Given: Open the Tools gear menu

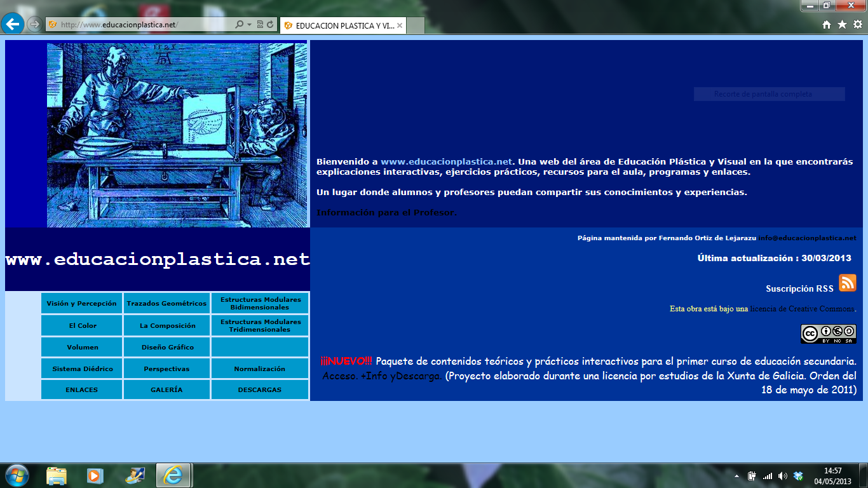Looking at the screenshot, I should [857, 25].
